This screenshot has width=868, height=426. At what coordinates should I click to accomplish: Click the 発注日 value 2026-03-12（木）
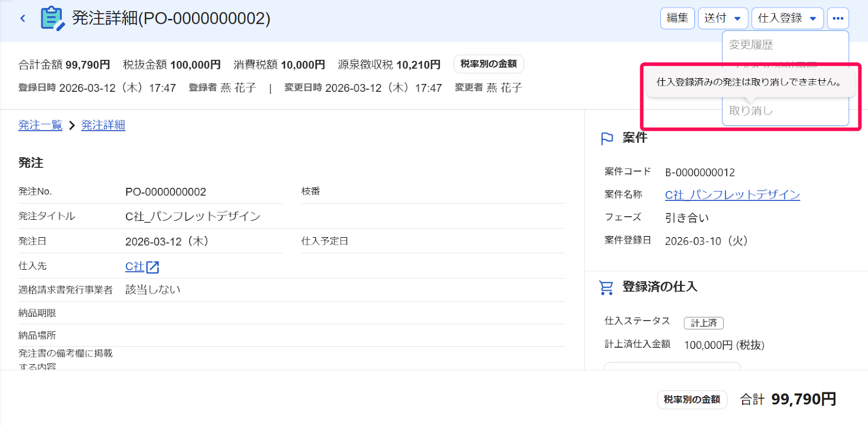point(167,241)
